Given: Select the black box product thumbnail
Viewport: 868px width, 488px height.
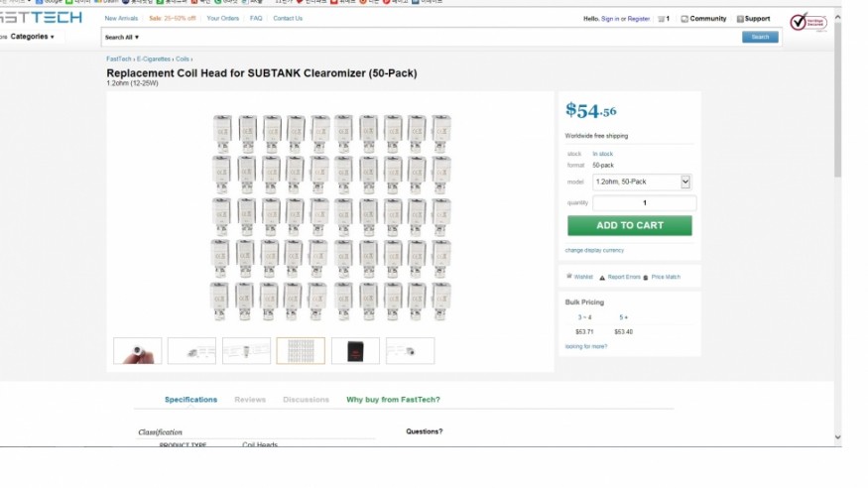Looking at the screenshot, I should click(x=355, y=350).
